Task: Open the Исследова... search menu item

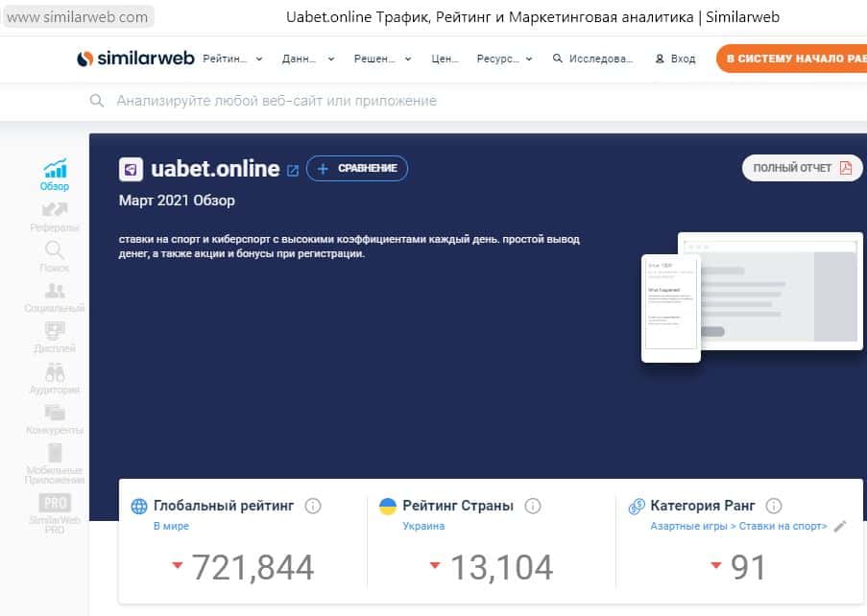Action: (x=592, y=59)
